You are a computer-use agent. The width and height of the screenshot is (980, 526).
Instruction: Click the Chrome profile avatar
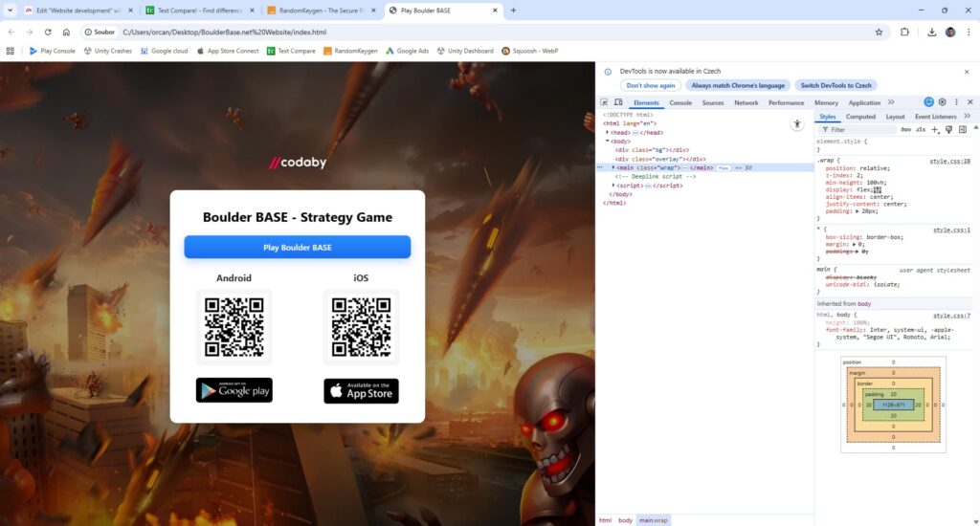950,32
